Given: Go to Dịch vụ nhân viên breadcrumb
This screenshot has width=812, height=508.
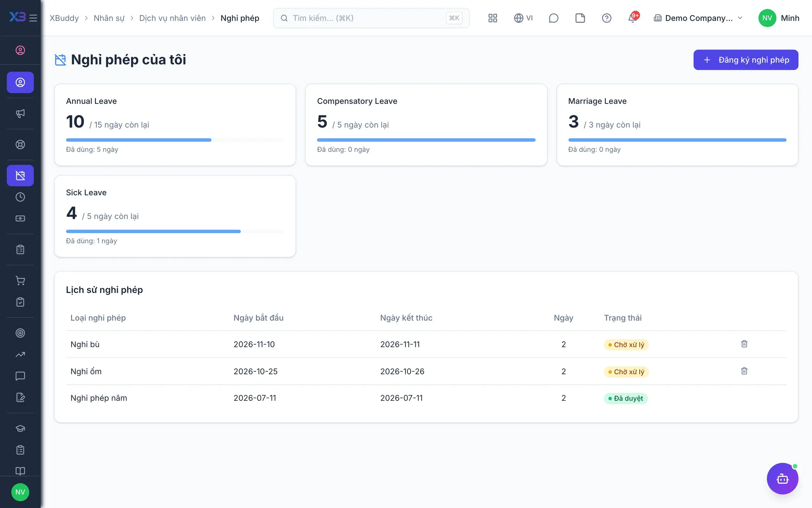Looking at the screenshot, I should coord(173,18).
